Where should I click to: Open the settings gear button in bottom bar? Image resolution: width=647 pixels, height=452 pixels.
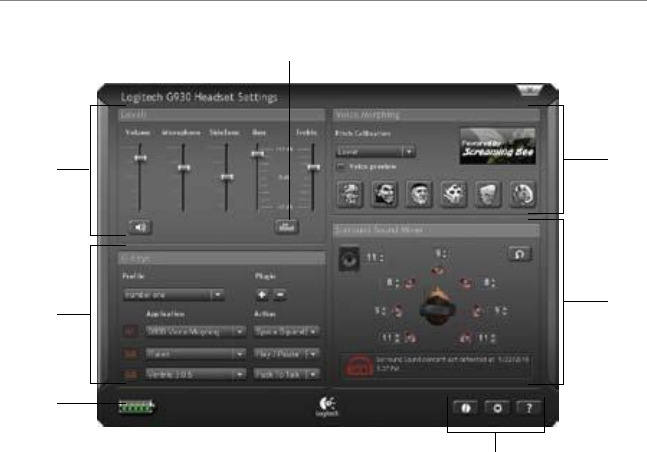[x=497, y=408]
